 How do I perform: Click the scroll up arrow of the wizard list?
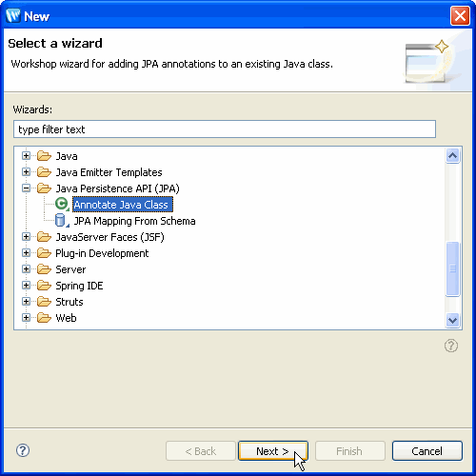coord(452,155)
